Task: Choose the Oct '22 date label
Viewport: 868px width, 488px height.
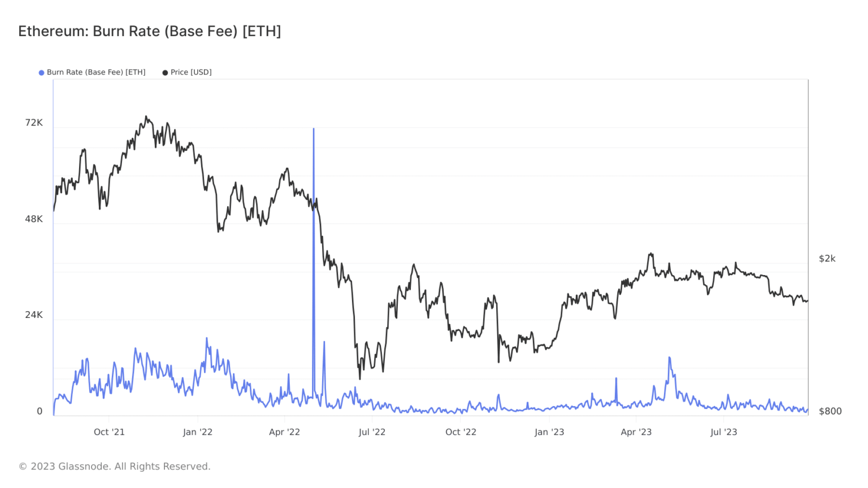Action: 461,432
